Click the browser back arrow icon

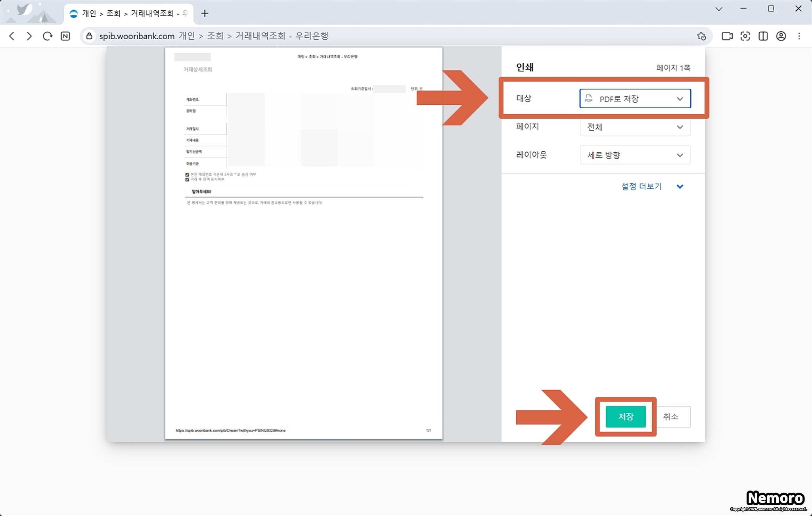[12, 36]
